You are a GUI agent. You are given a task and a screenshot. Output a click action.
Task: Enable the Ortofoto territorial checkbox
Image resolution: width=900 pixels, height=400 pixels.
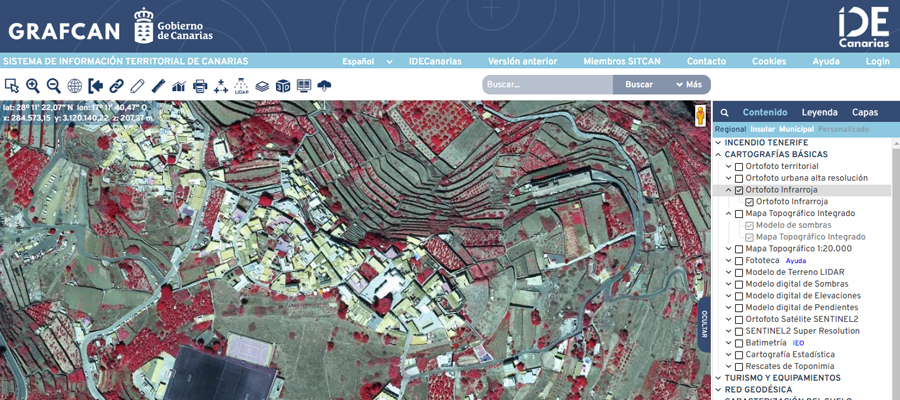739,166
